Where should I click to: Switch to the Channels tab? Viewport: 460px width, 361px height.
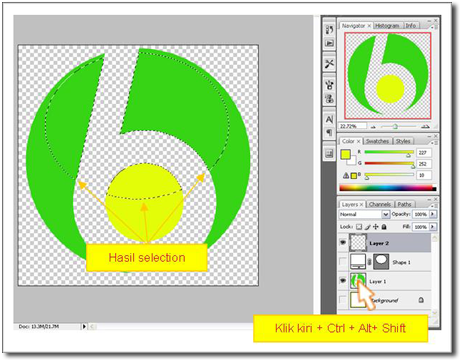[380, 204]
